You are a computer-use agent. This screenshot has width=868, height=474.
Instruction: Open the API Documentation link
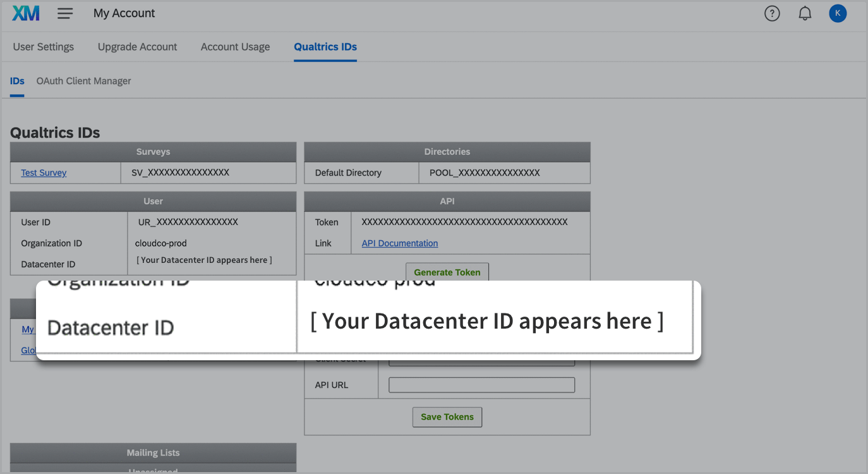400,243
